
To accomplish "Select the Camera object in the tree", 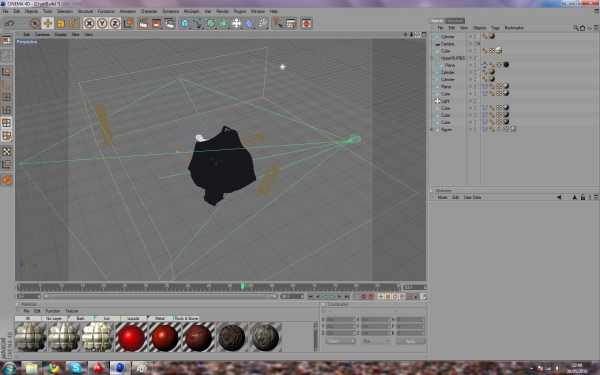I will click(447, 44).
